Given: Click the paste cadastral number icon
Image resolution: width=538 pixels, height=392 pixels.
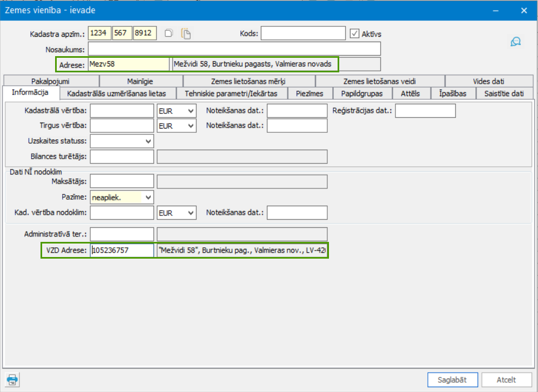Looking at the screenshot, I should click(186, 33).
